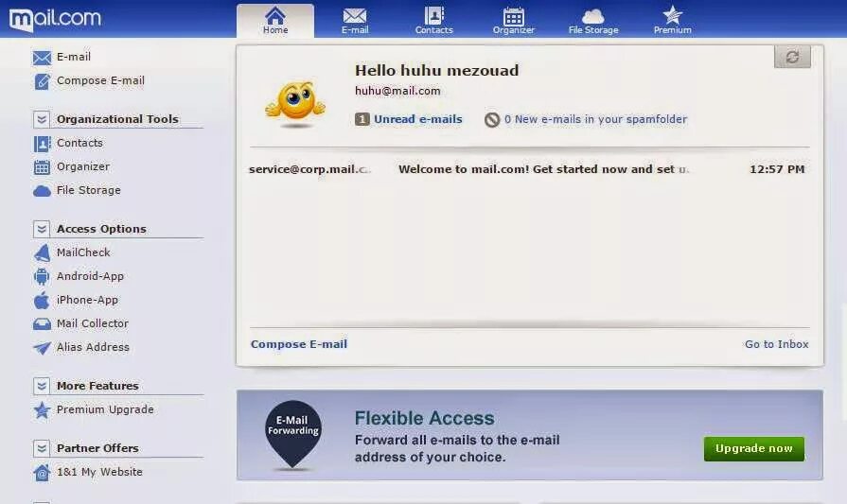Screen dimensions: 847x504
Task: Open the spamfolder new e-mails link
Action: tap(595, 119)
